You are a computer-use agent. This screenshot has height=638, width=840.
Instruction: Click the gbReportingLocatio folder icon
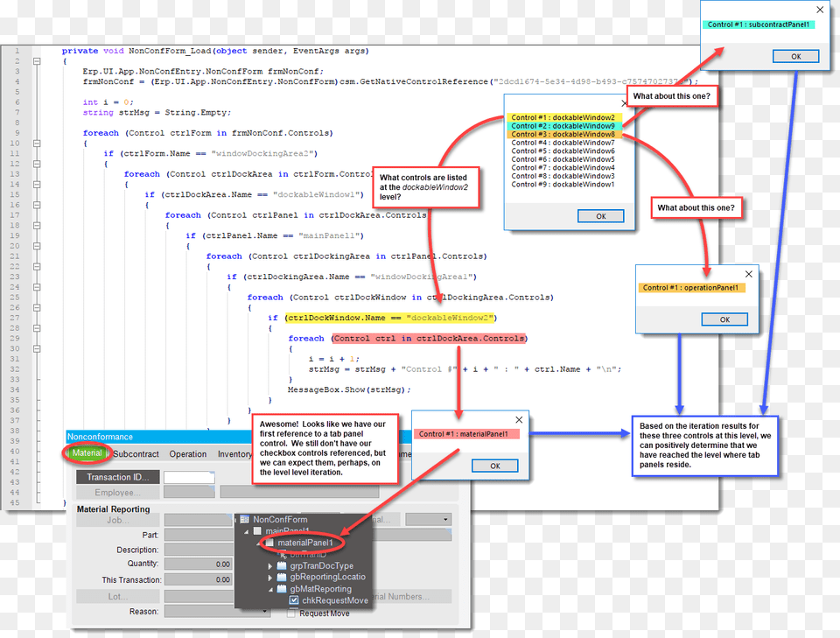[x=281, y=578]
